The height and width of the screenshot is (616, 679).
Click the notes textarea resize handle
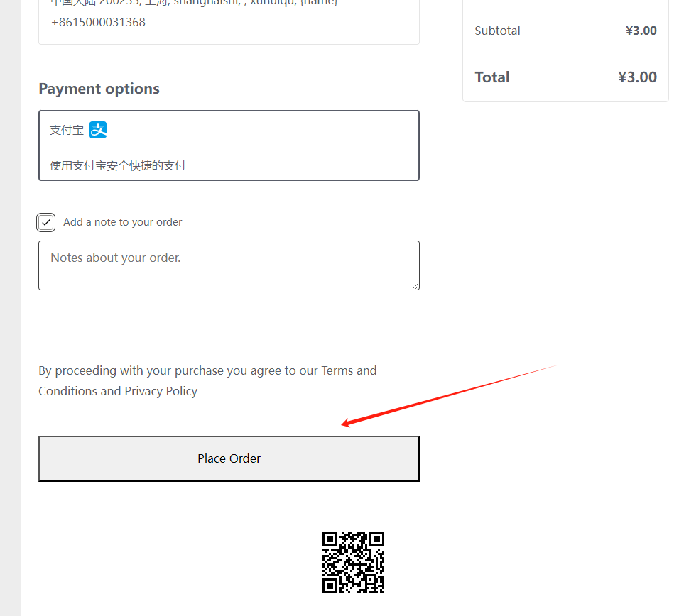click(415, 285)
